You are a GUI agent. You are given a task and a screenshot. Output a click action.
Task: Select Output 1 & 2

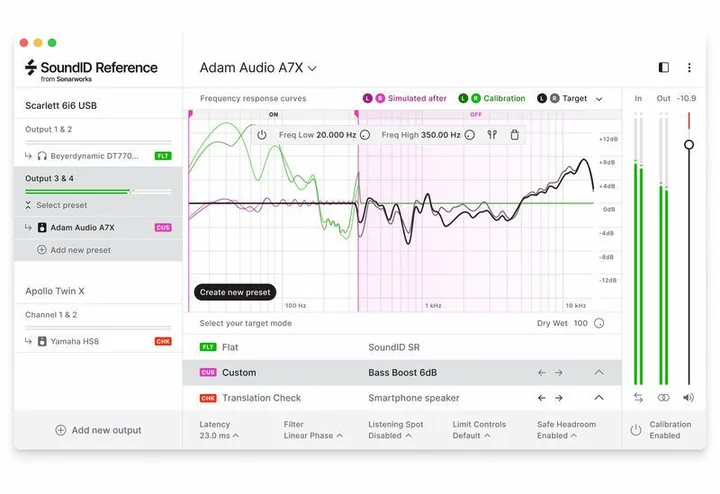click(49, 129)
